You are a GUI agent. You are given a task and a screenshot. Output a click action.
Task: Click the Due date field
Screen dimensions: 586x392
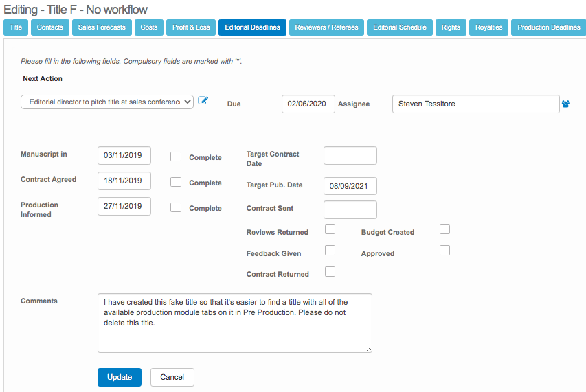click(308, 104)
